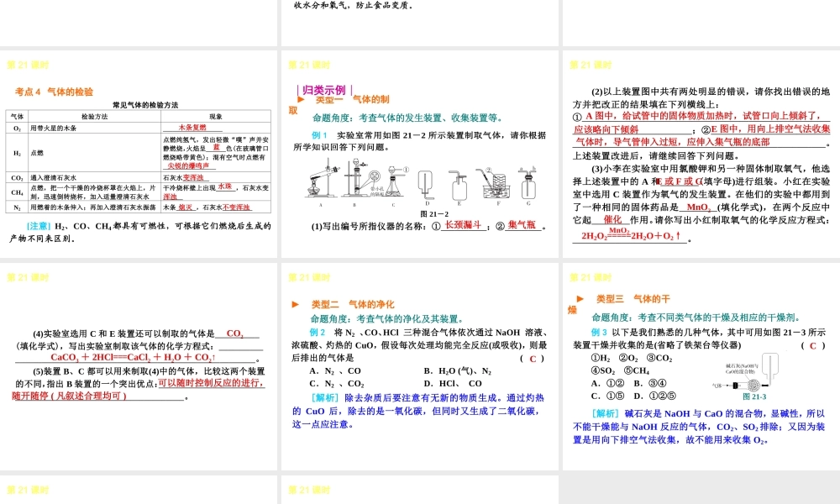
Task: Click option A. N2、CO
Action: pos(335,370)
